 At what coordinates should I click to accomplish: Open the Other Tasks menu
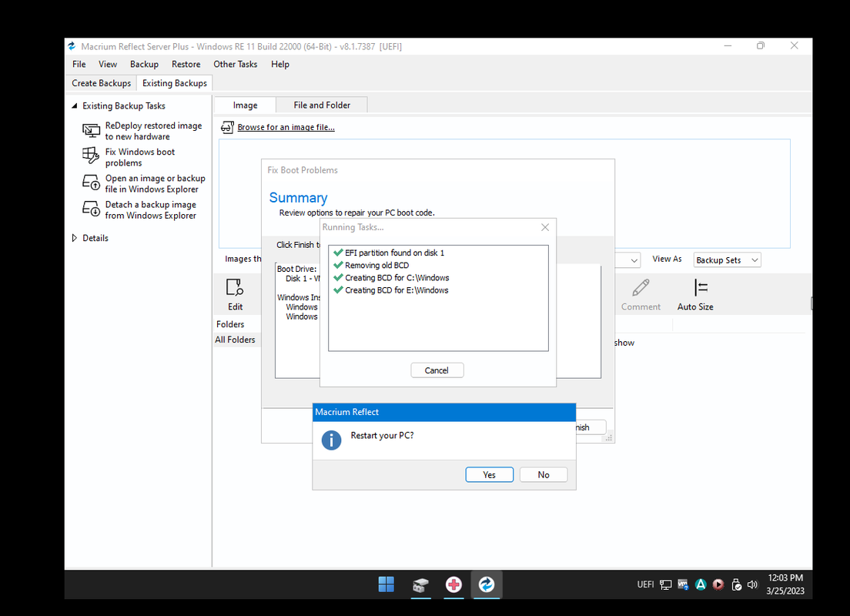pos(236,64)
